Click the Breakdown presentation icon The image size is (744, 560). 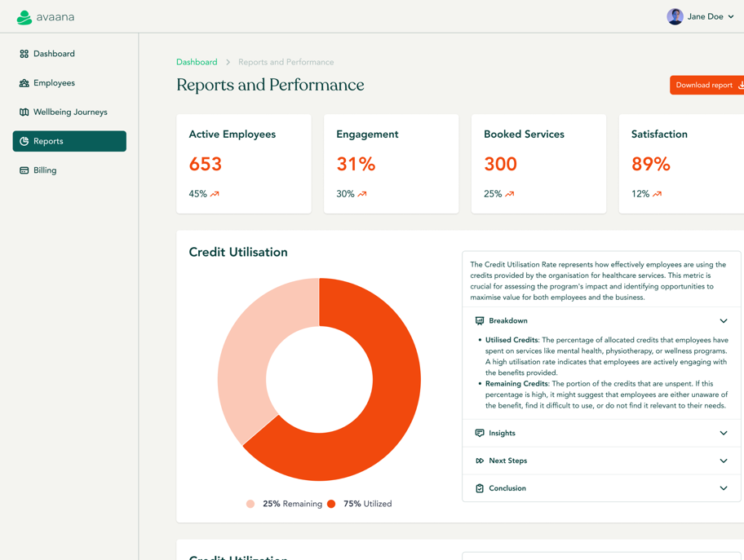pyautogui.click(x=480, y=321)
